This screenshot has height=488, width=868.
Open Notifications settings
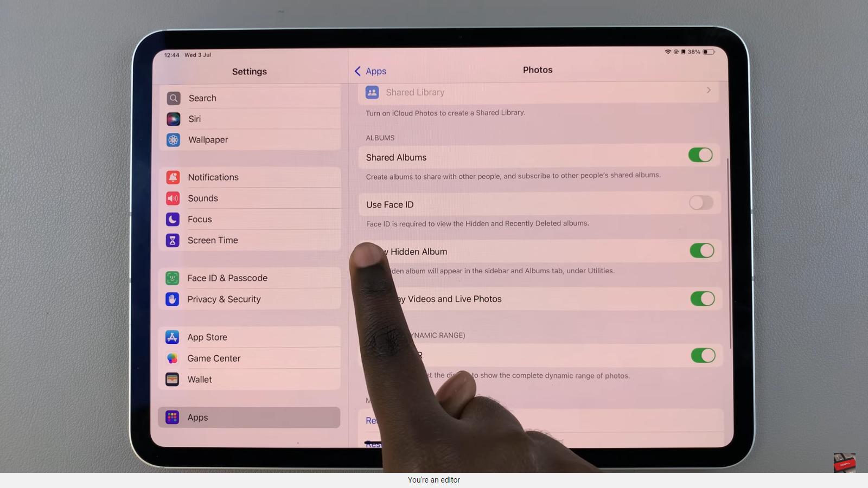pos(250,177)
